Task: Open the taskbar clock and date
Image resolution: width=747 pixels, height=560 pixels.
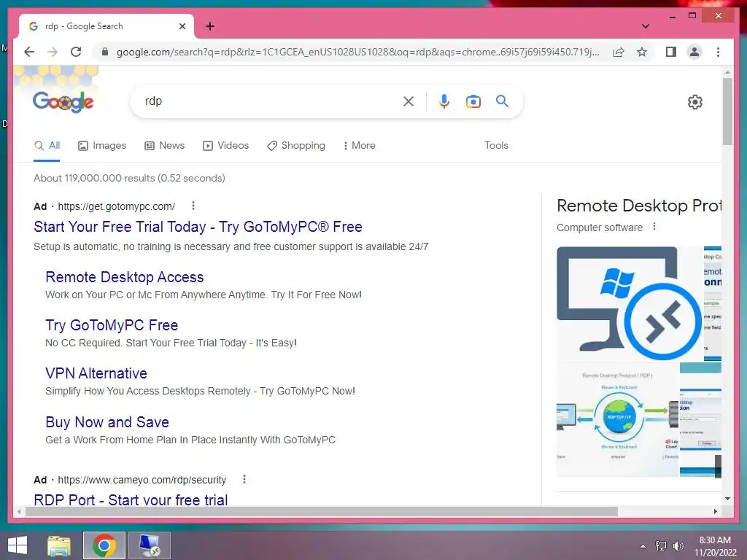Action: (715, 546)
